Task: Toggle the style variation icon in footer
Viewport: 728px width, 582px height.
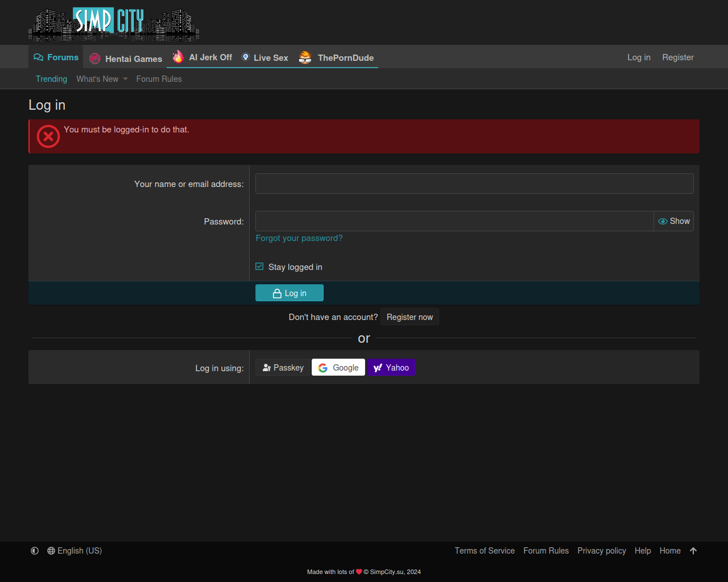Action: click(x=35, y=551)
